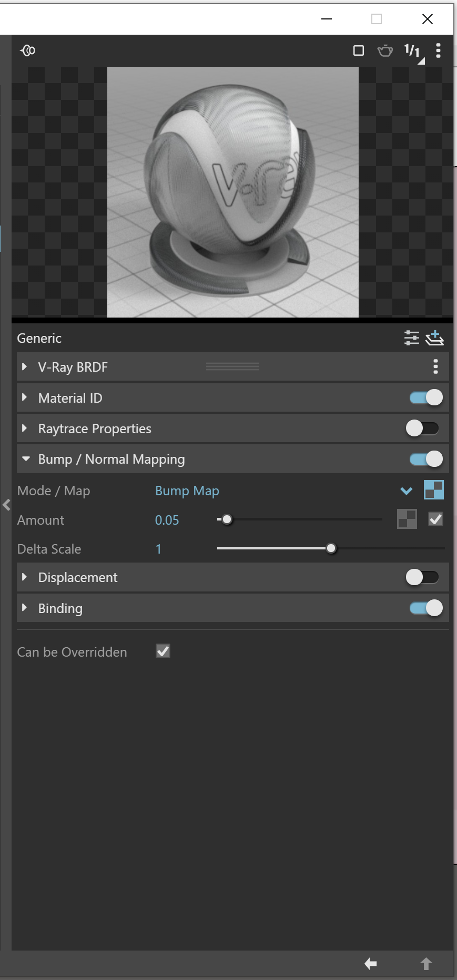Uncheck the Amount texture enable checkbox

click(436, 519)
